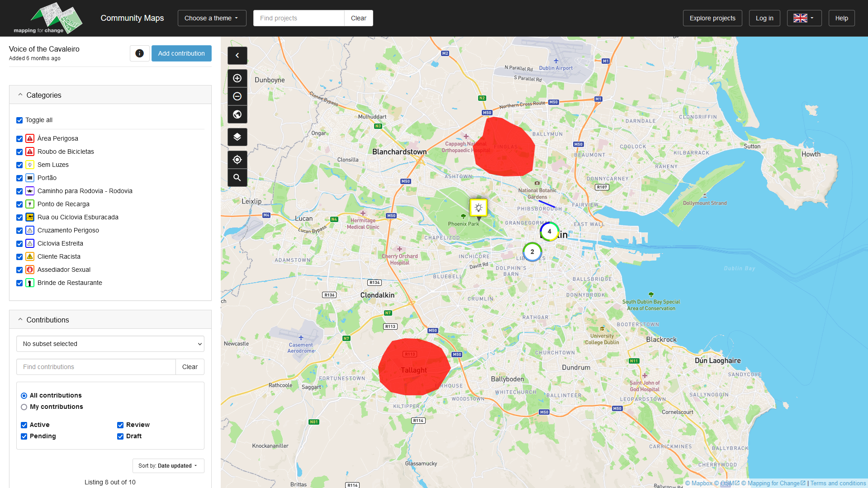Click the globe full-extent icon
Viewport: 868px width, 488px height.
[237, 114]
